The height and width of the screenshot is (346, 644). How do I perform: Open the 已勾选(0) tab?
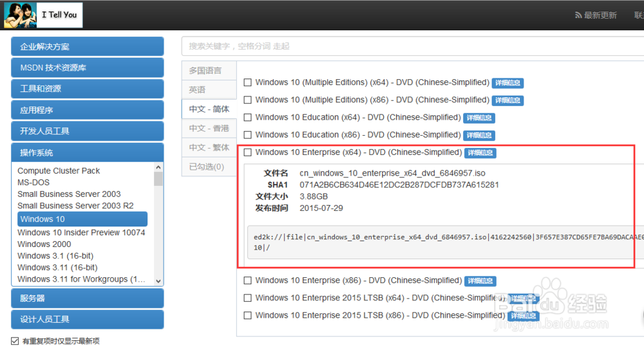click(209, 167)
